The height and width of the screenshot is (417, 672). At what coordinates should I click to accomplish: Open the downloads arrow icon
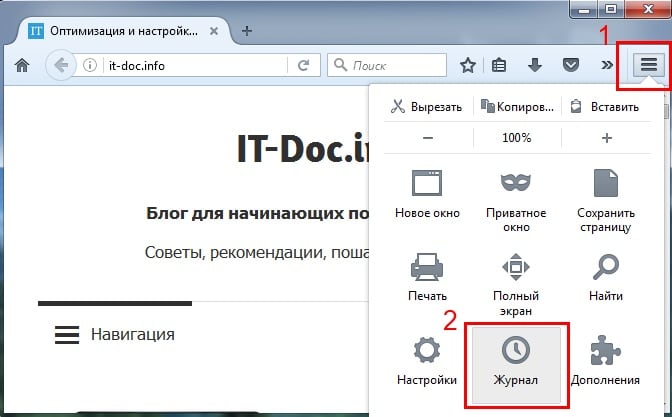pyautogui.click(x=535, y=66)
